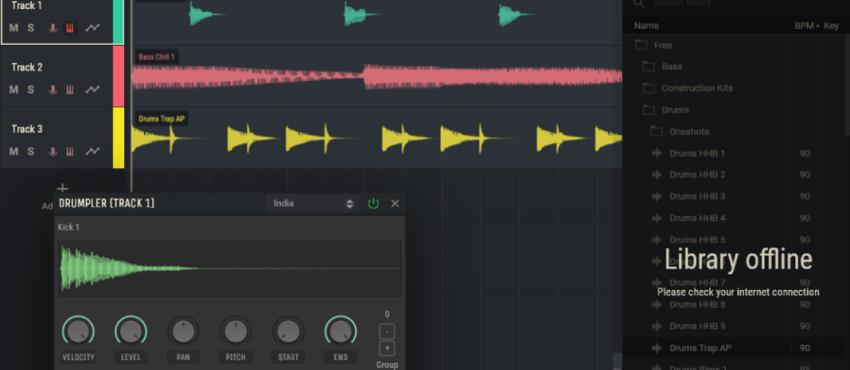The height and width of the screenshot is (370, 850).
Task: Adjust the End knob
Action: [340, 331]
